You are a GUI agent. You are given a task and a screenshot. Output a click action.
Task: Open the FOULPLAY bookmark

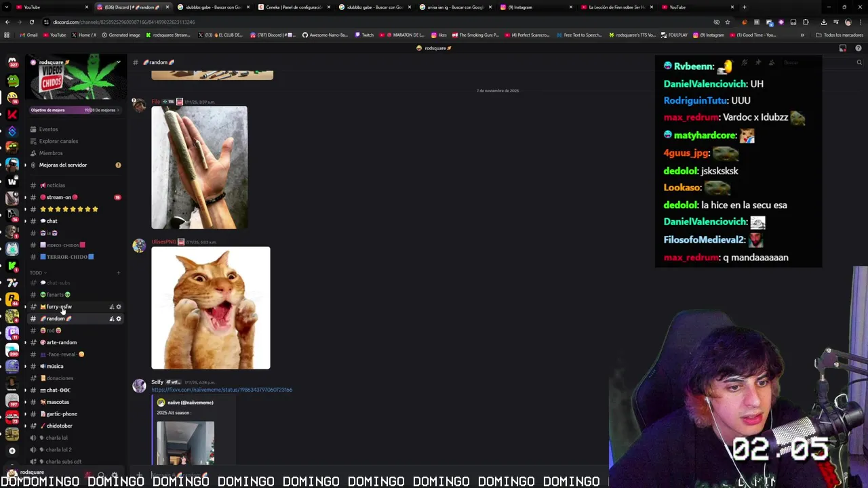(675, 35)
